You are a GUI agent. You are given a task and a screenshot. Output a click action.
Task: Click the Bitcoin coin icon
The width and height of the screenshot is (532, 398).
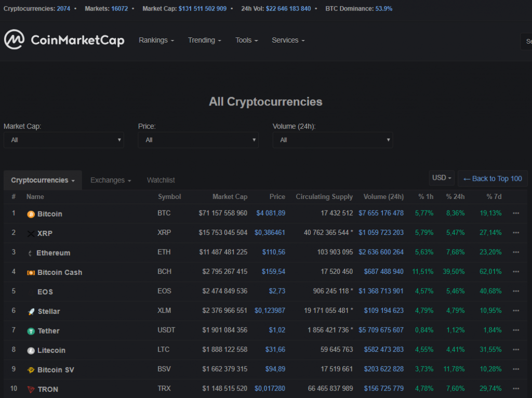[x=31, y=214]
